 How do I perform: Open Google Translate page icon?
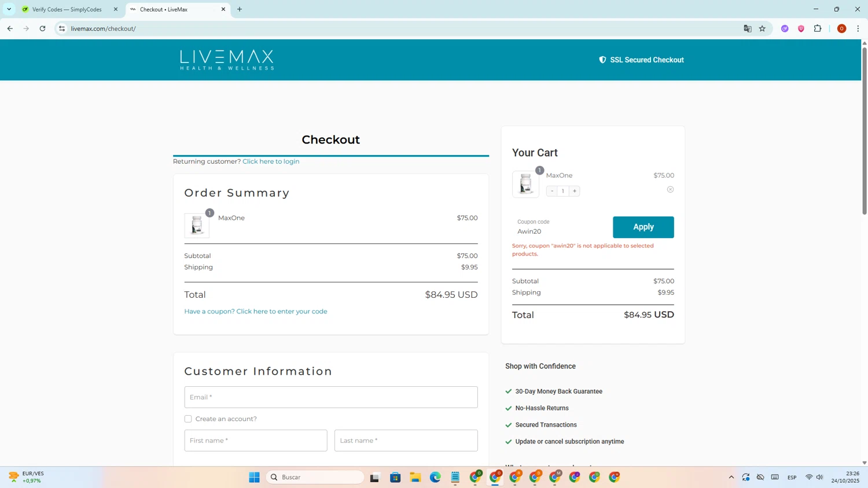748,28
